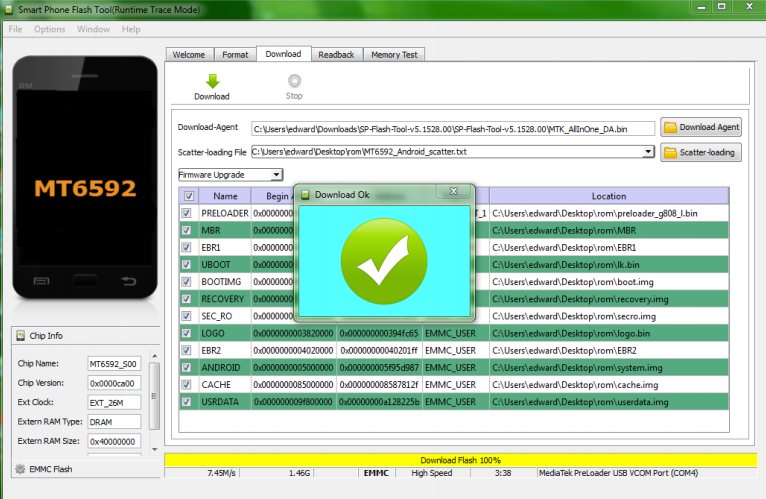
Task: Click the system.img location cell
Action: (x=609, y=368)
